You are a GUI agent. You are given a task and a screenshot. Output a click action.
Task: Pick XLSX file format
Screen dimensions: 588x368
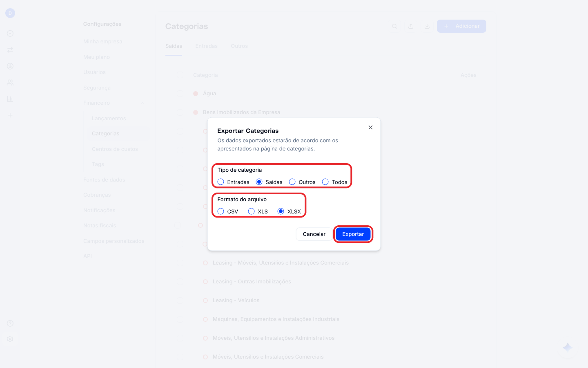pyautogui.click(x=281, y=211)
